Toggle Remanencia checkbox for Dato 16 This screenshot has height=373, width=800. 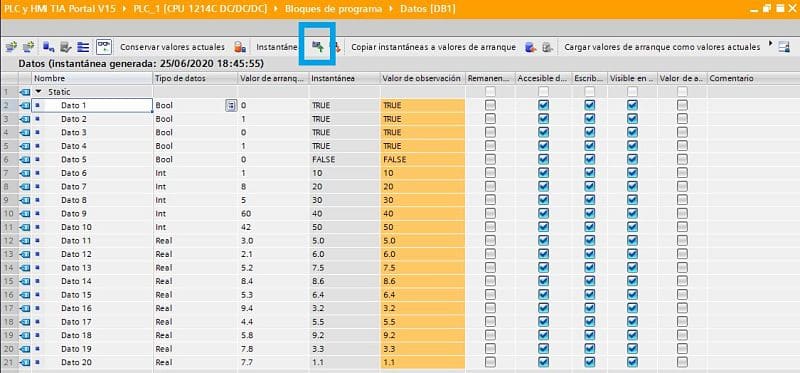(x=490, y=308)
